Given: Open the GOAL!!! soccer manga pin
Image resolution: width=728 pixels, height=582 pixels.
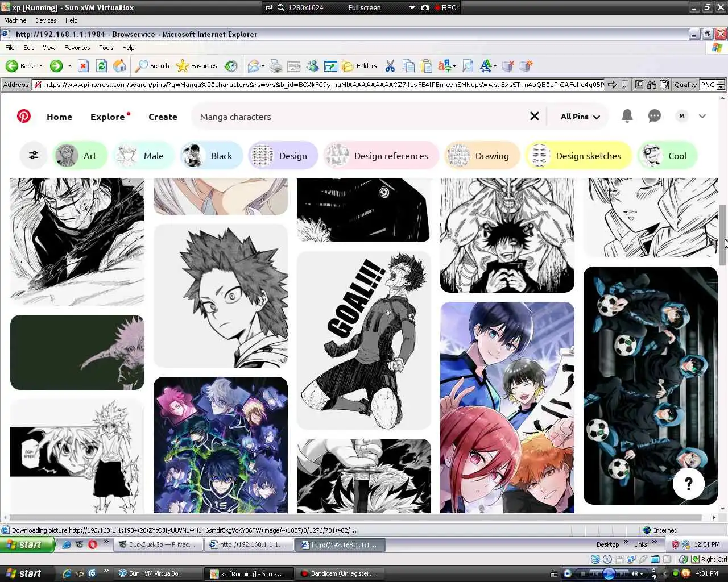Looking at the screenshot, I should click(364, 340).
